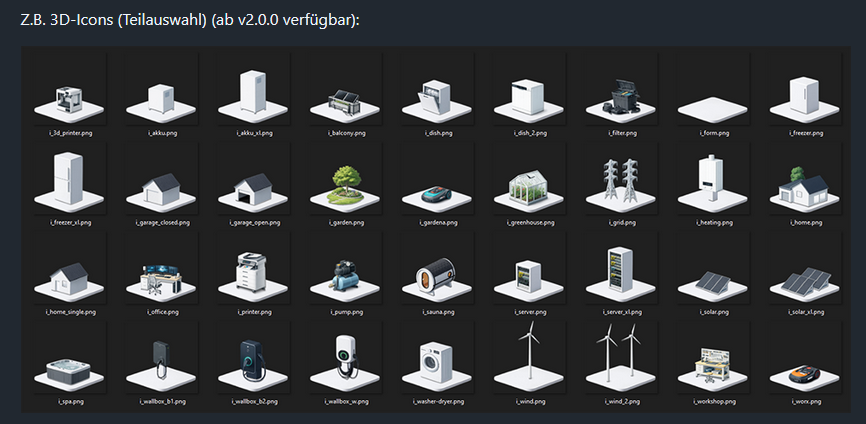Click the i_grid.png file name
Screen dimensions: 866x424
[x=622, y=223]
